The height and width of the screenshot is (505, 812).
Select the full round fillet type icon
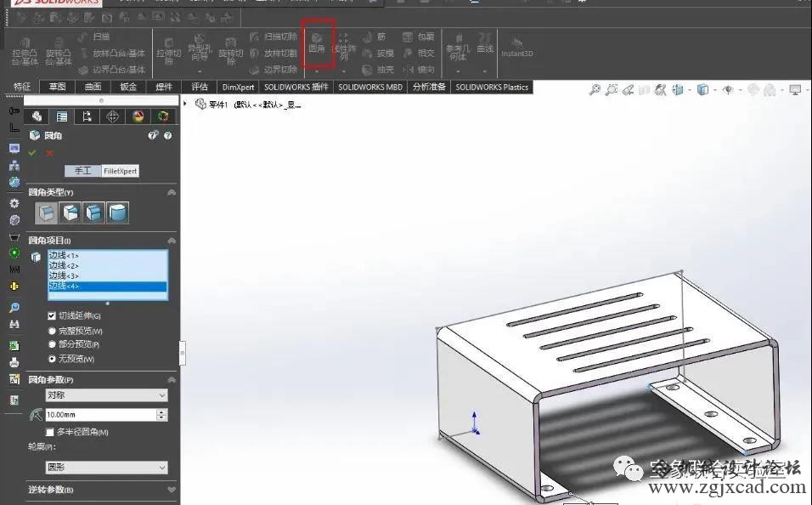coord(117,213)
